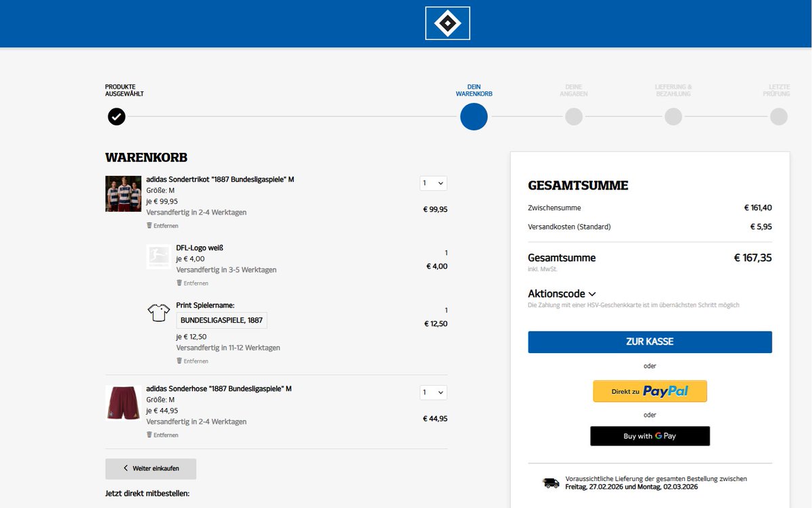Click trash icon under DFL-Logo weiß
This screenshot has width=812, height=508.
(179, 283)
